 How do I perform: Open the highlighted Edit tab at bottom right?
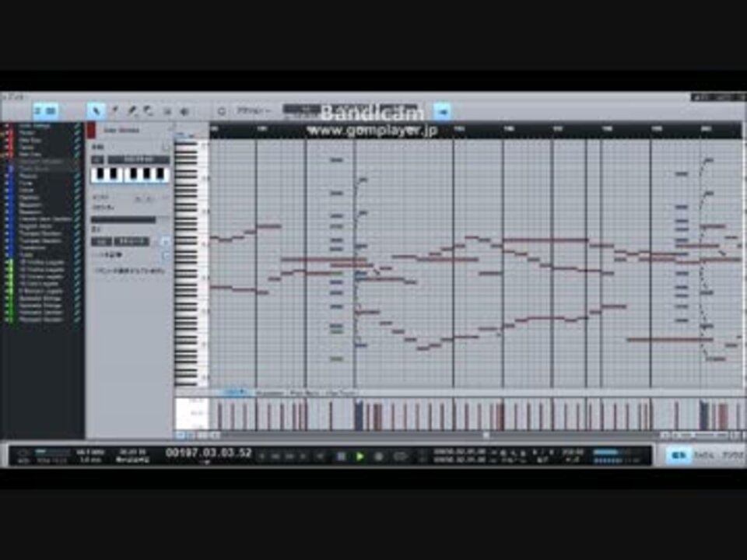click(x=679, y=455)
